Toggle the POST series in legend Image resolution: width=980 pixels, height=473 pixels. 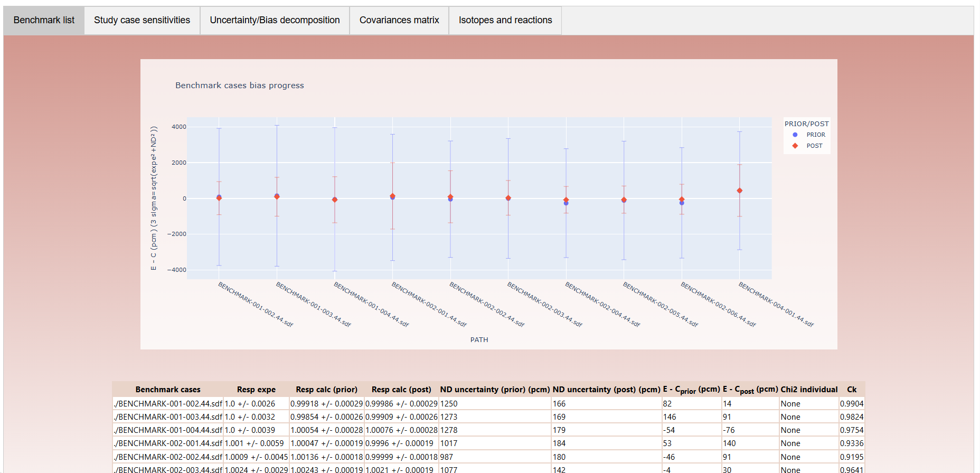[814, 146]
